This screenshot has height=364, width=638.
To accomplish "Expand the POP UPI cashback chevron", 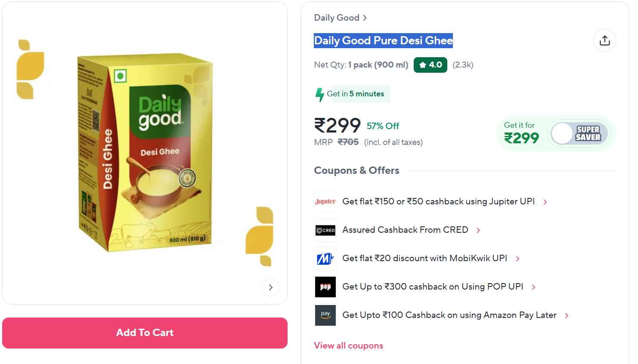I will click(533, 287).
